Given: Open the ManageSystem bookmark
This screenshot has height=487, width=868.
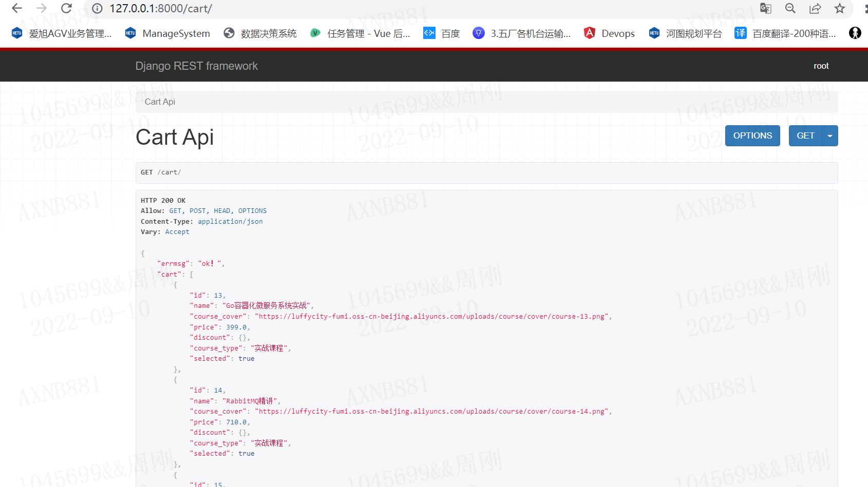Looking at the screenshot, I should point(167,33).
